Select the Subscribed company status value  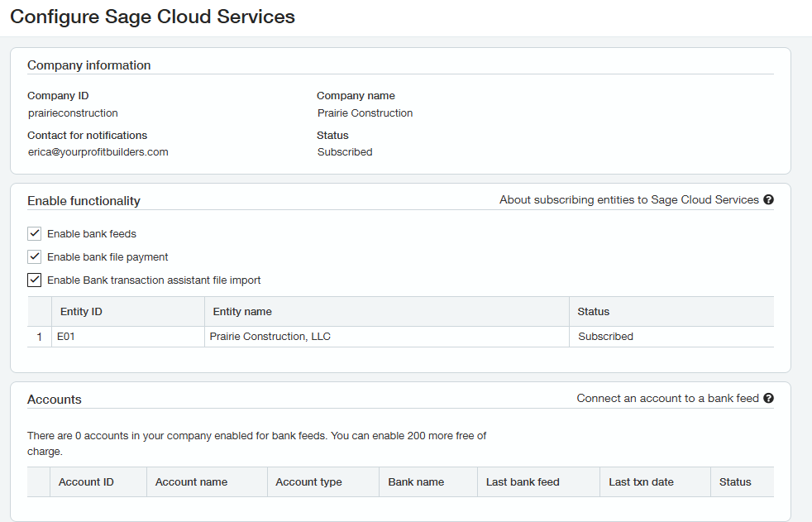pyautogui.click(x=345, y=151)
